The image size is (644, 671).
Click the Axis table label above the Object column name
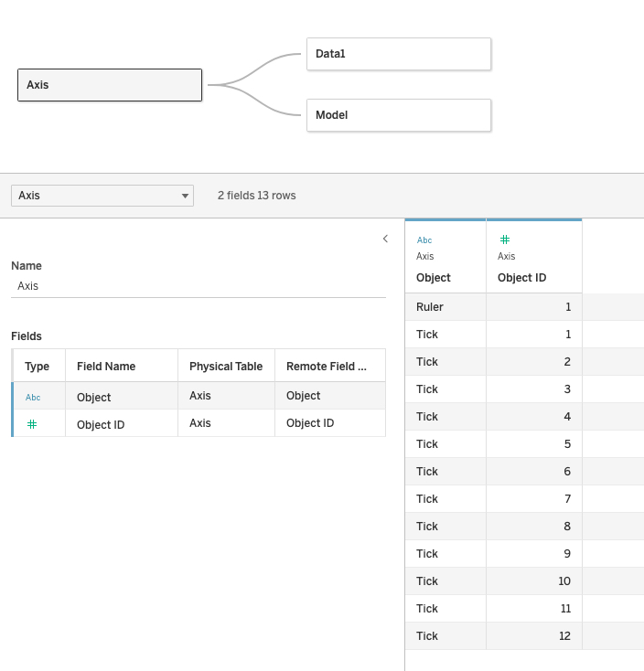(x=424, y=256)
